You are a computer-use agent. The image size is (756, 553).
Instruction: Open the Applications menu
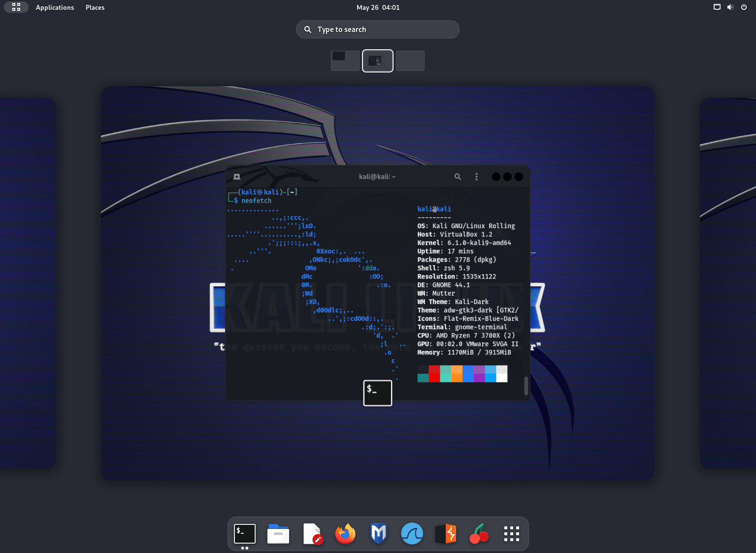[x=55, y=7]
